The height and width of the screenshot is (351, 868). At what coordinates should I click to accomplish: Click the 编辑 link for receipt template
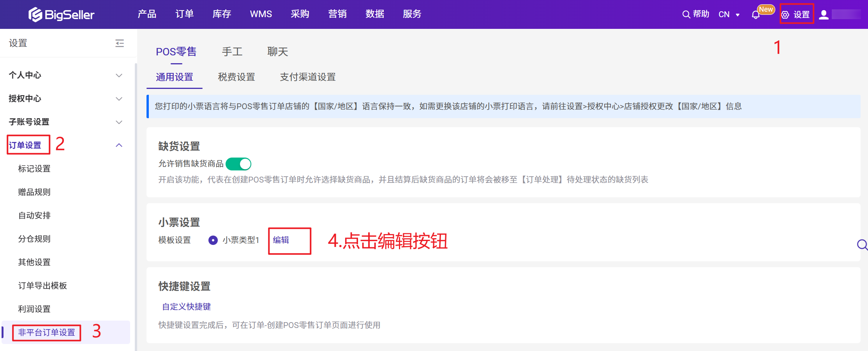click(x=281, y=240)
